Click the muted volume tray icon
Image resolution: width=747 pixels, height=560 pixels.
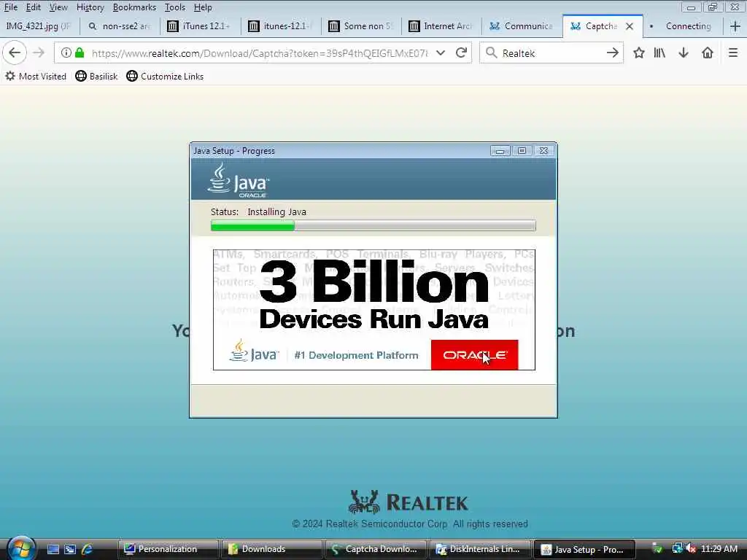(x=692, y=548)
